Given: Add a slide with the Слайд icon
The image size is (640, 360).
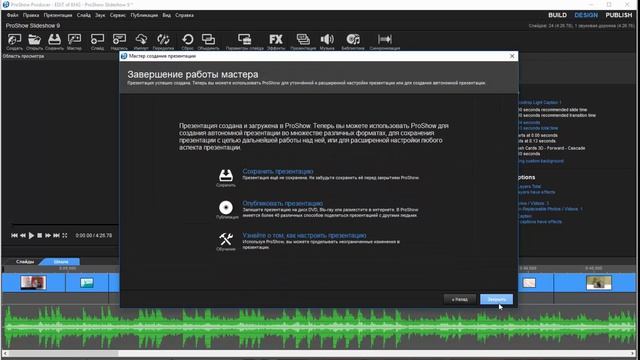Looking at the screenshot, I should [97, 40].
